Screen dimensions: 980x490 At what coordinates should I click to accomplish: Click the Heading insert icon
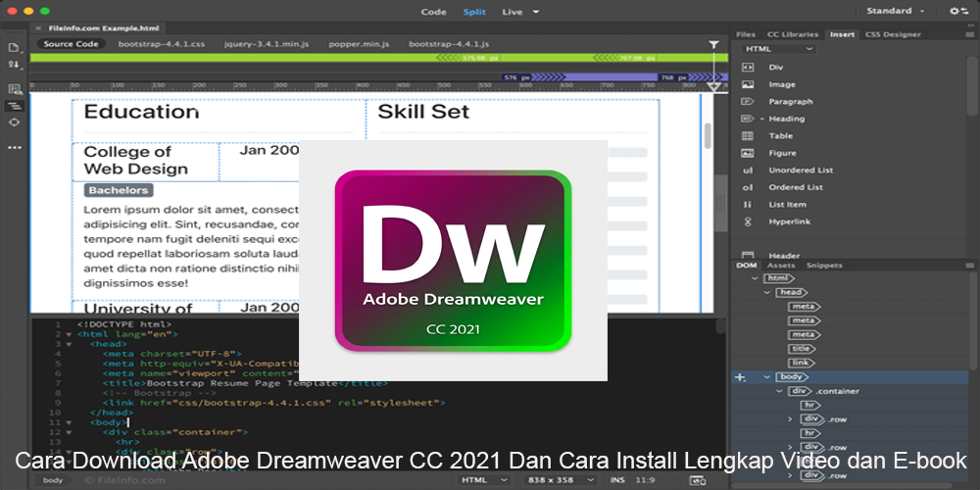pyautogui.click(x=747, y=119)
